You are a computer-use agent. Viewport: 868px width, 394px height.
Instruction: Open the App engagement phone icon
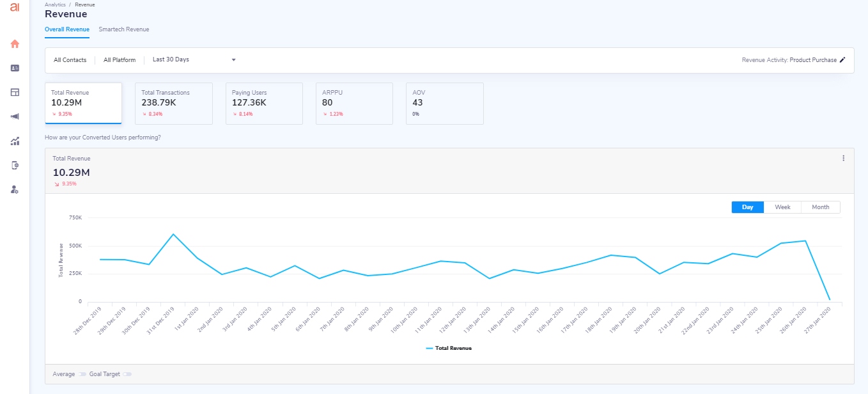pos(14,165)
